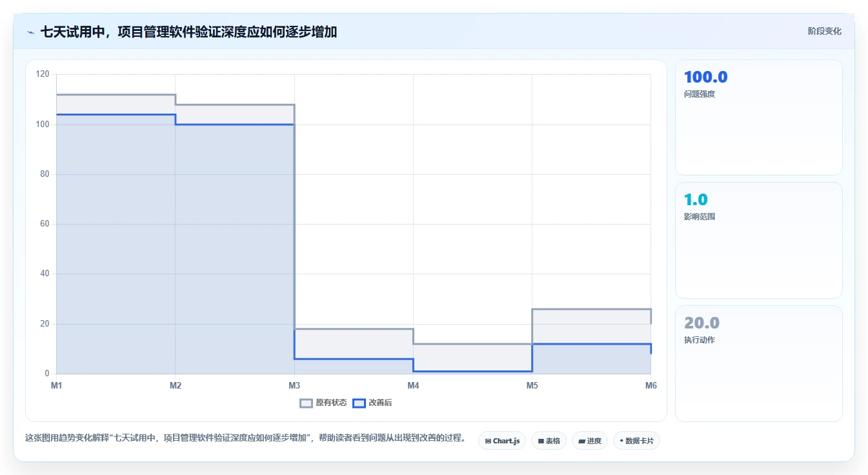Click the M4 axis label
The width and height of the screenshot is (868, 475).
click(413, 385)
